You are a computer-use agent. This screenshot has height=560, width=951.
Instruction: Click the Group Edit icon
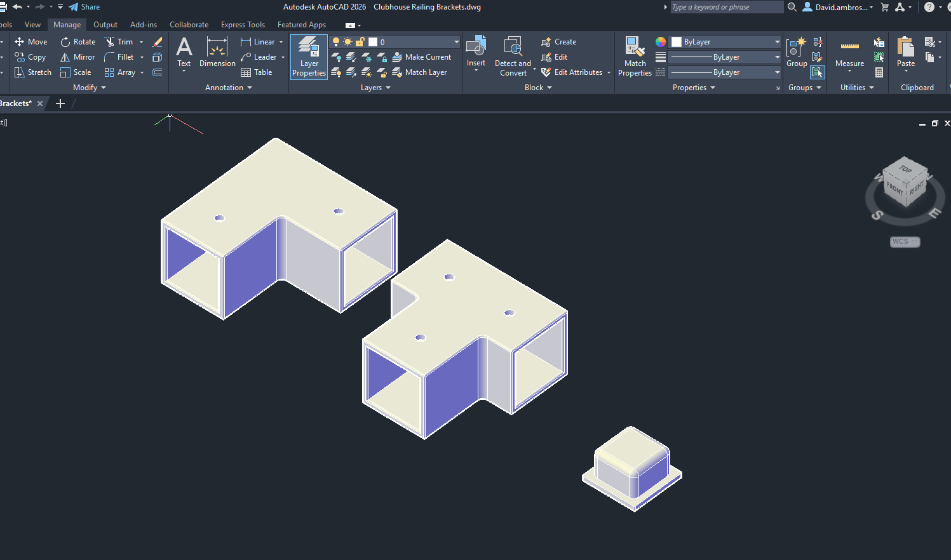click(818, 57)
